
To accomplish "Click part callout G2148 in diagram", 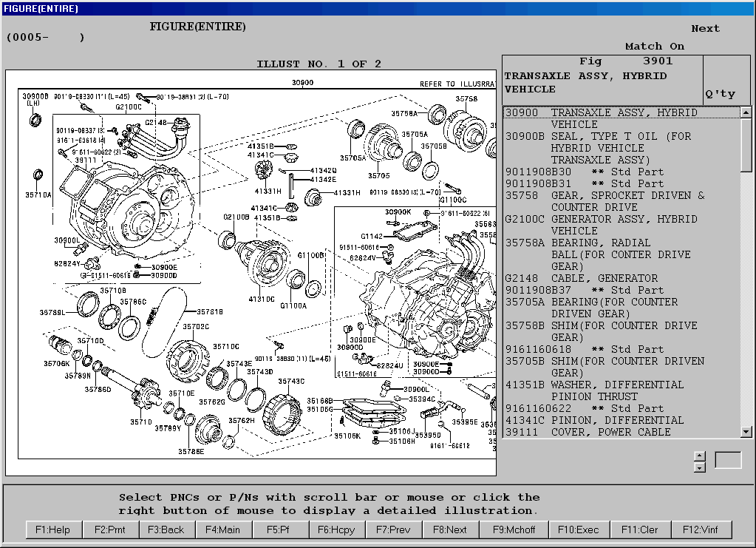I will [156, 123].
